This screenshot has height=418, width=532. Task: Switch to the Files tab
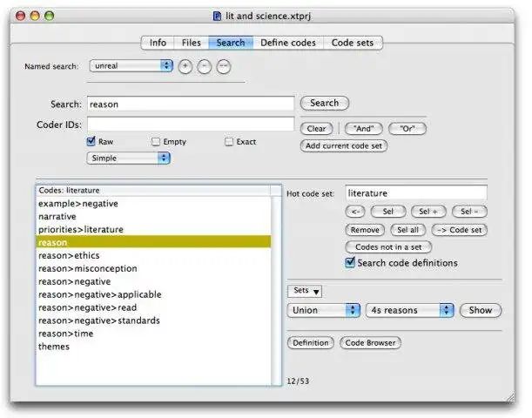(191, 43)
